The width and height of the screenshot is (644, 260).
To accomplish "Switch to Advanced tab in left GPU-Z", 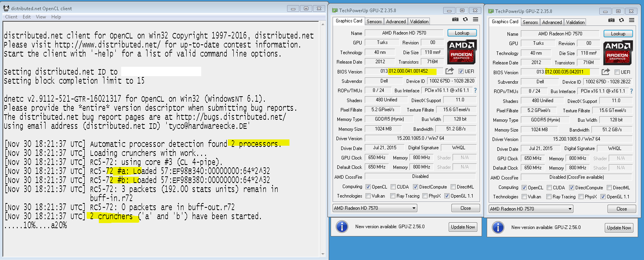I will coord(396,22).
